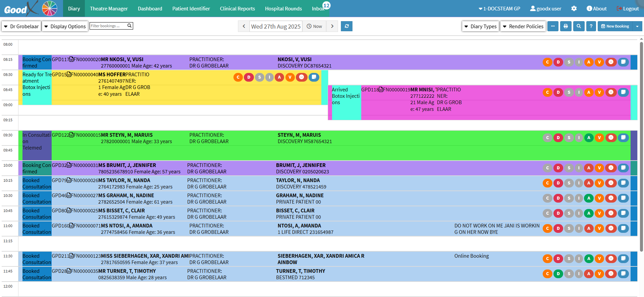Open the Display Options dropdown
The image size is (644, 297).
point(65,26)
